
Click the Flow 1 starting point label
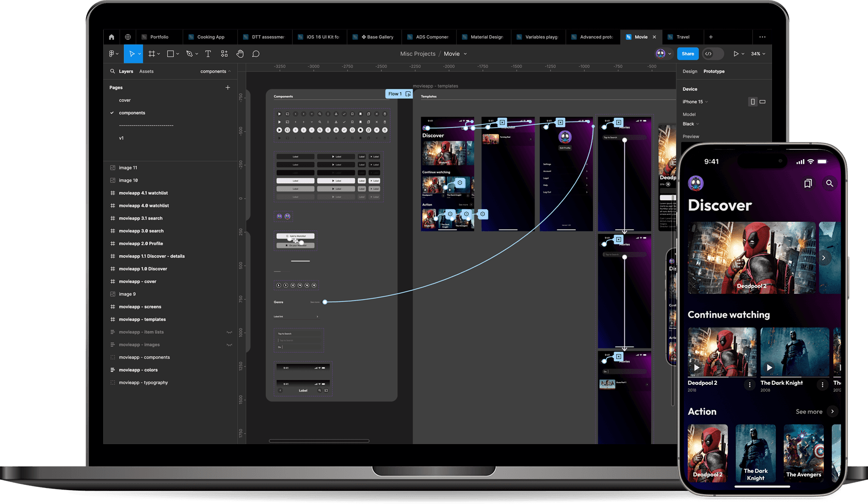[x=399, y=94]
